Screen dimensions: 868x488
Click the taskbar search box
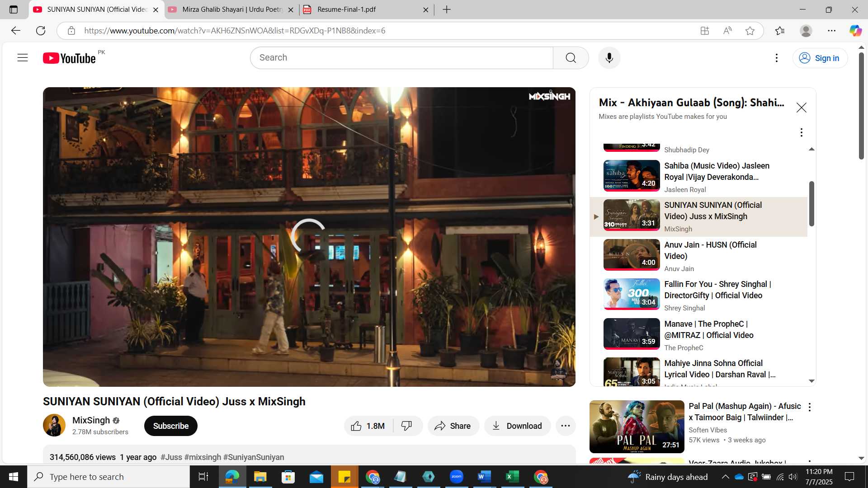tap(108, 477)
